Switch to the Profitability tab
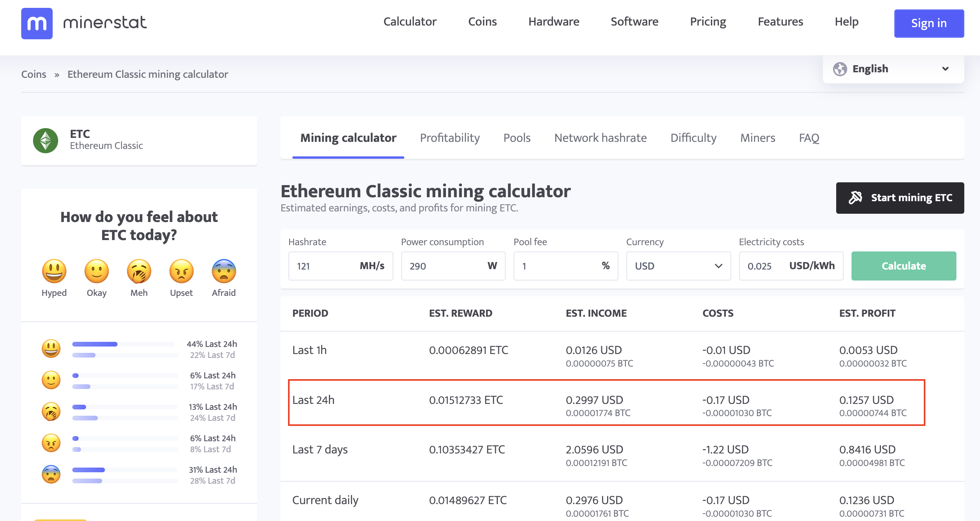This screenshot has height=521, width=980. pyautogui.click(x=450, y=138)
